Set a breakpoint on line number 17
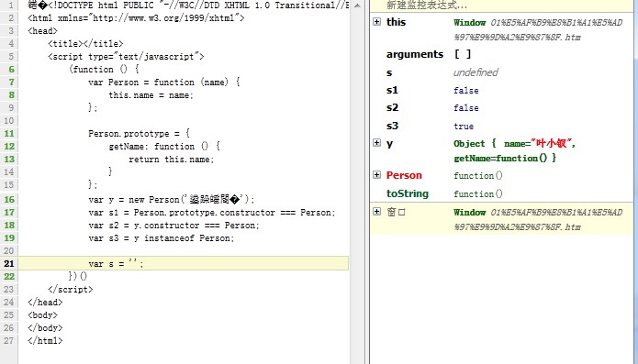 click(x=9, y=213)
